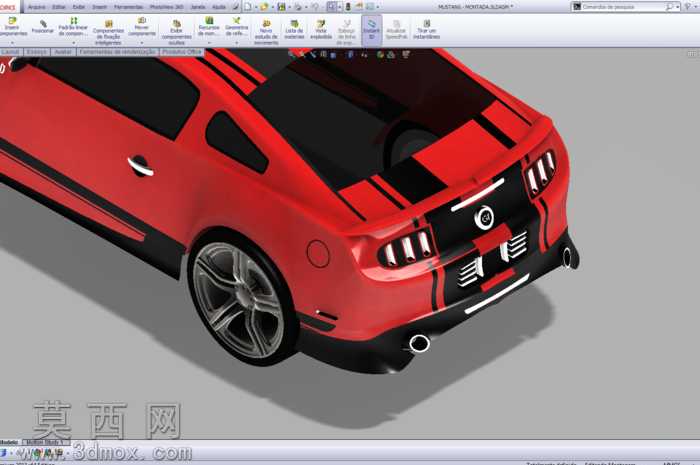This screenshot has height=465, width=700.
Task: Expand the Open file dropdown arrow
Action: click(x=272, y=7)
